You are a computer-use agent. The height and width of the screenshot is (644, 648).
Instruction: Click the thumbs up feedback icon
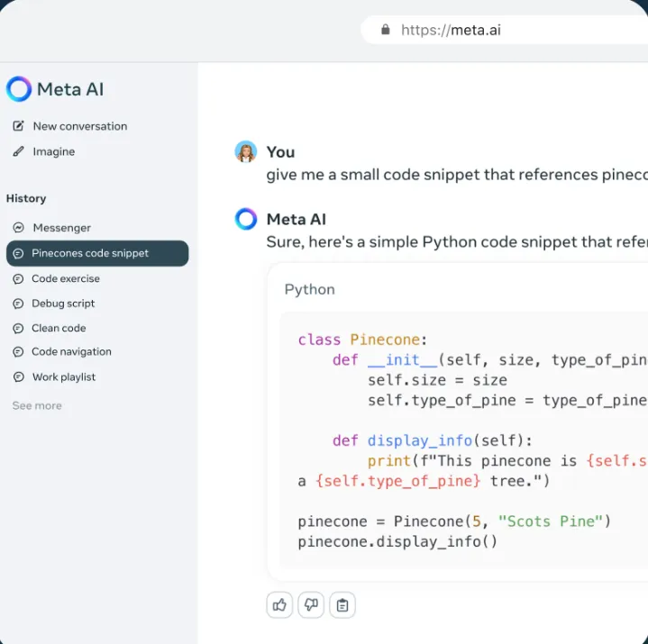pos(279,605)
